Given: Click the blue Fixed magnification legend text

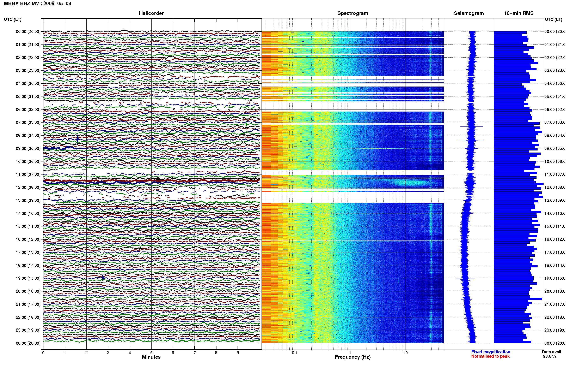Looking at the screenshot, I should (491, 352).
